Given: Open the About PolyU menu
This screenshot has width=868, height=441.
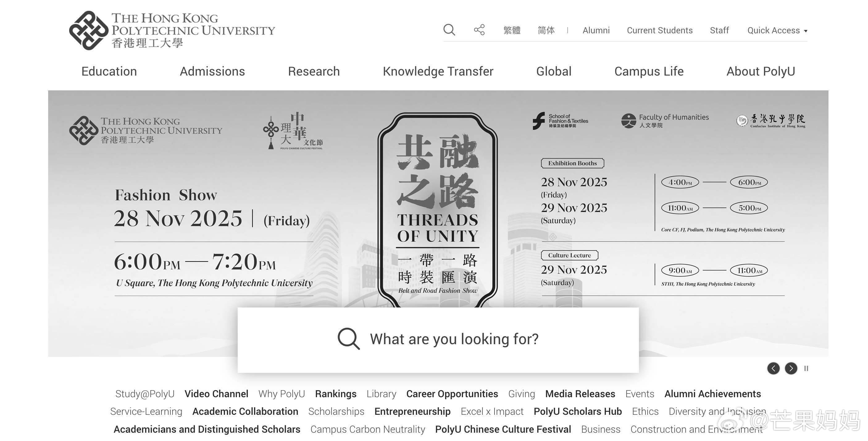Looking at the screenshot, I should 761,71.
